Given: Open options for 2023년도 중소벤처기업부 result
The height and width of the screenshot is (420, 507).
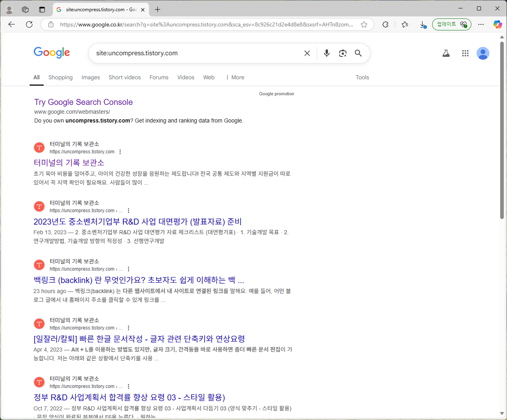Looking at the screenshot, I should tap(129, 211).
